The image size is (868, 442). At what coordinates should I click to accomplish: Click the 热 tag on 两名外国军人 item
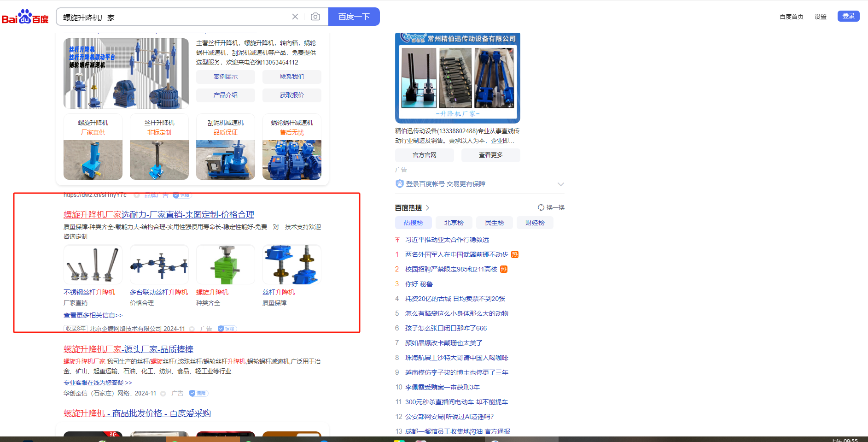coord(515,254)
